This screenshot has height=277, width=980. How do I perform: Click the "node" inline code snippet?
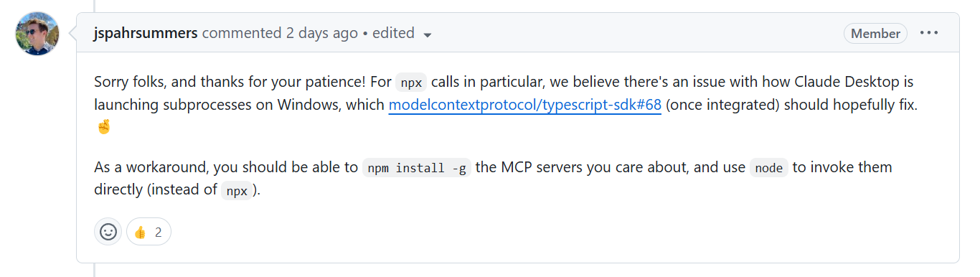pos(769,168)
